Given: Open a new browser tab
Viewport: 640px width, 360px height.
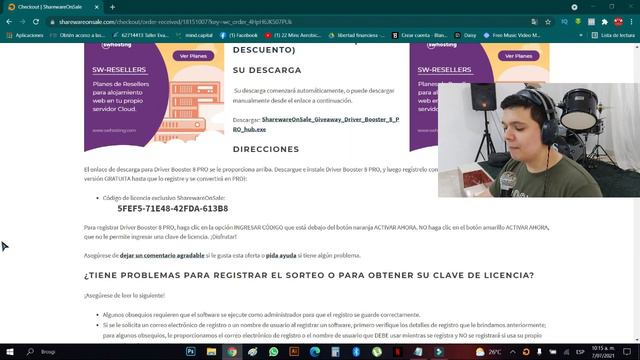Looking at the screenshot, I should [112, 7].
